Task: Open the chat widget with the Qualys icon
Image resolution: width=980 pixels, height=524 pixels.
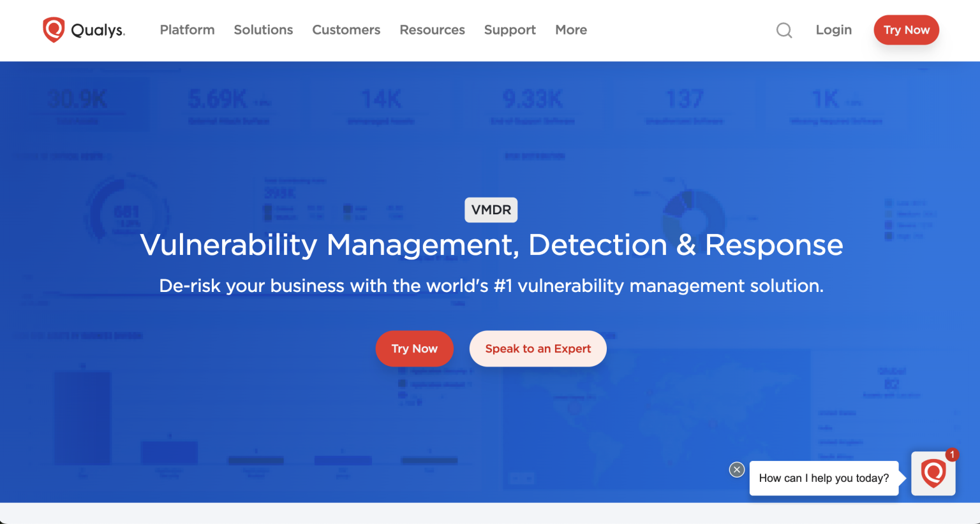Action: 933,474
